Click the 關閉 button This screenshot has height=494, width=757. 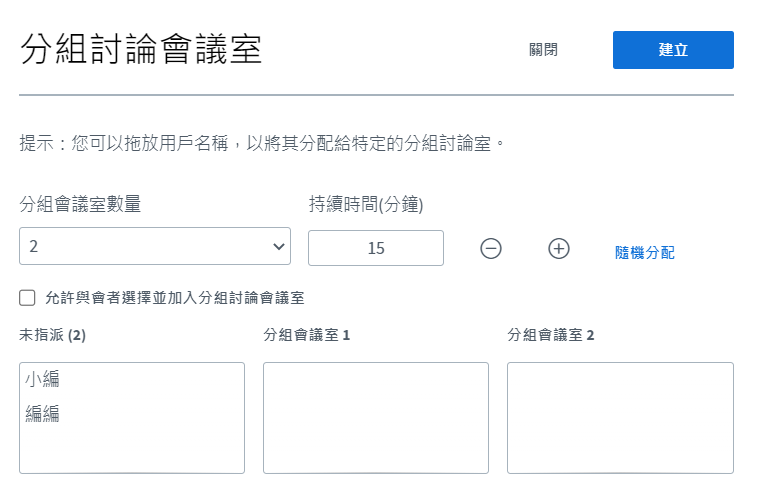543,50
